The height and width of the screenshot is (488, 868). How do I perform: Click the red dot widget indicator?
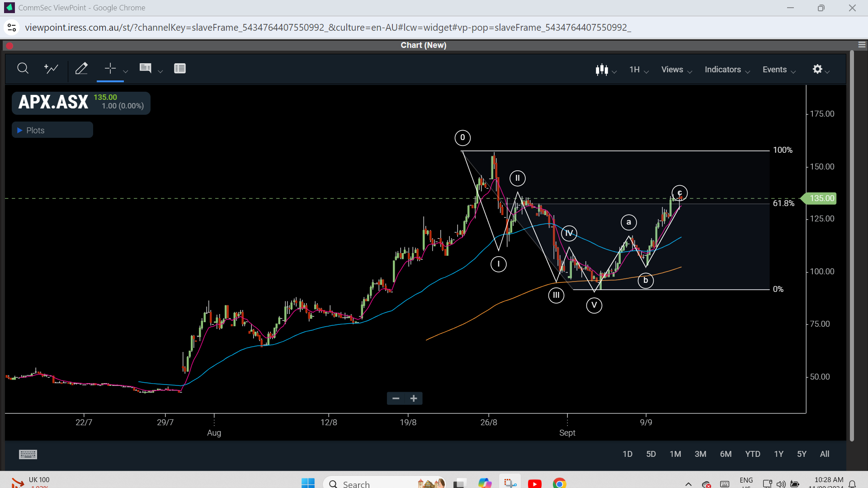[9, 46]
